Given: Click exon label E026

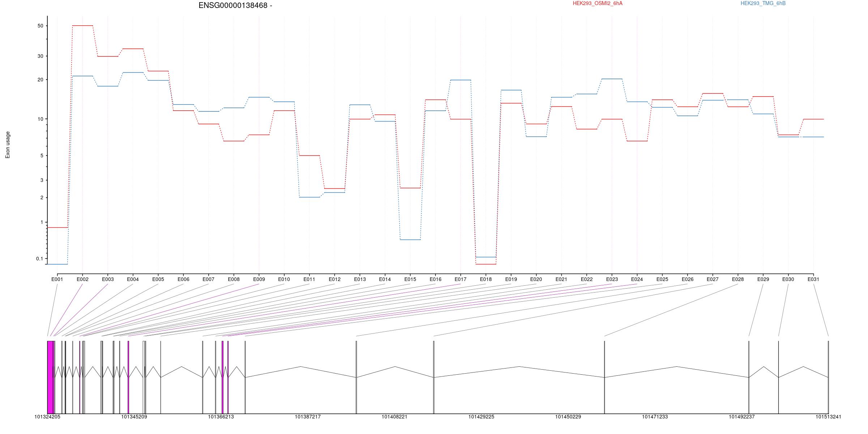Looking at the screenshot, I should click(688, 279).
